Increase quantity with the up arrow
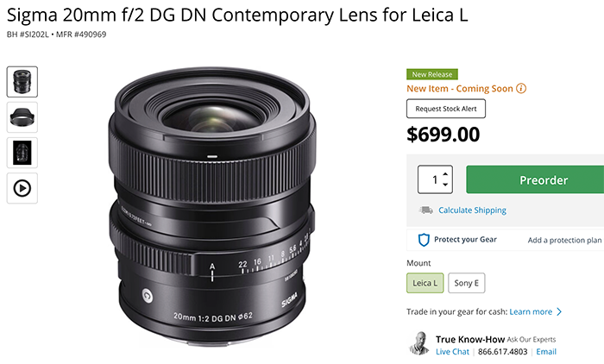This screenshot has height=364, width=604. 445,175
